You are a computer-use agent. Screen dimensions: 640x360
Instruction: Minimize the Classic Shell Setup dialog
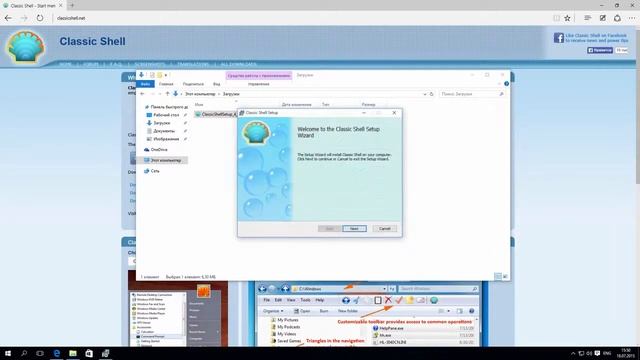pos(364,113)
